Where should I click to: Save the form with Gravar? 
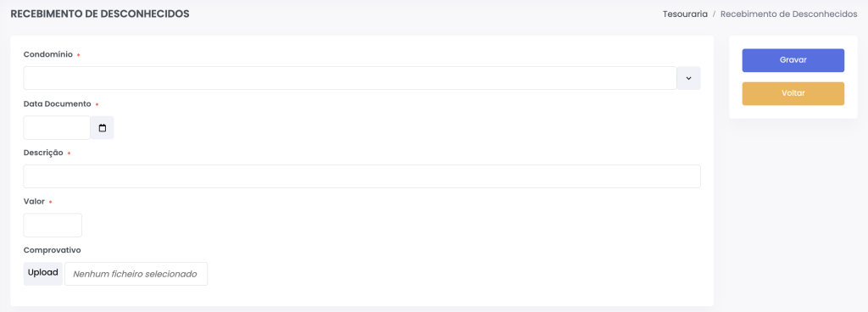(793, 60)
